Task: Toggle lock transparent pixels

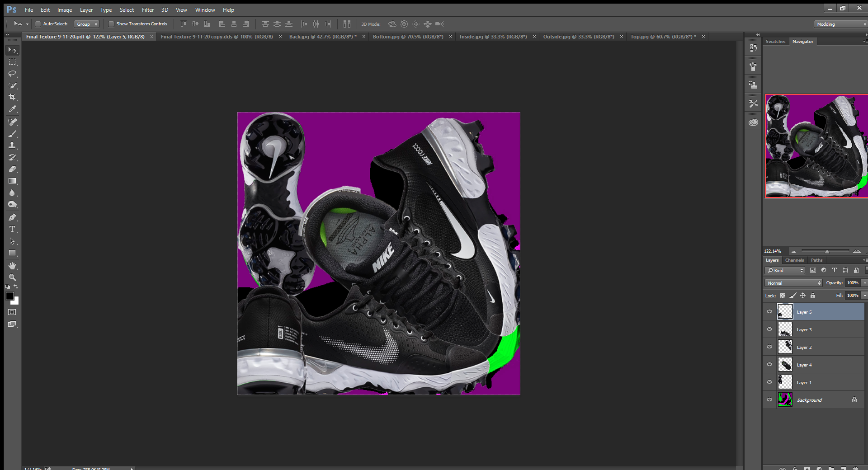Action: (783, 296)
